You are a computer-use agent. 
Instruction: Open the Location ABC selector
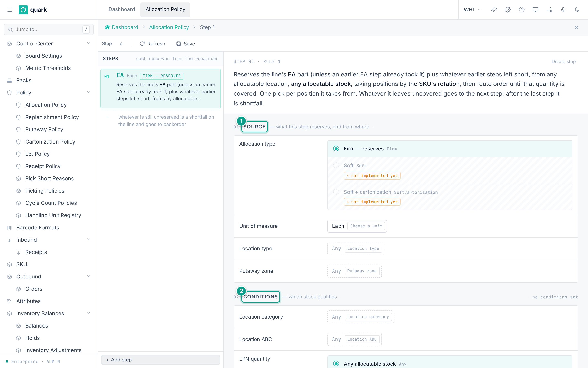tap(354, 339)
